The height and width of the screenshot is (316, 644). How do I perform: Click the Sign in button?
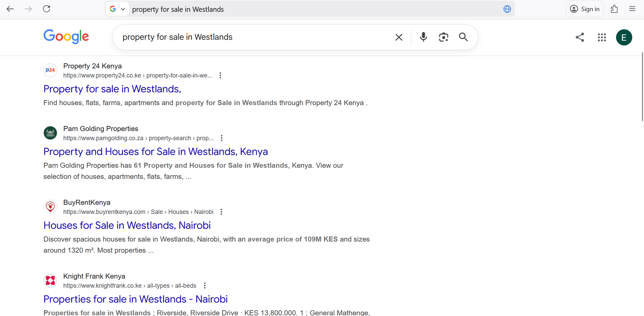tap(585, 9)
